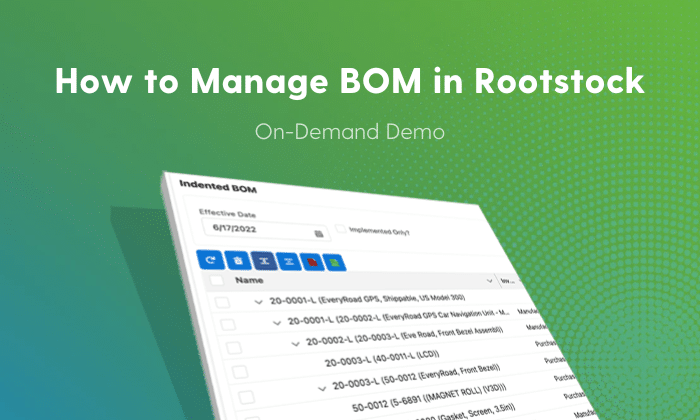Click the row text 20-0003-L (40-0011-L (LCD))
The image size is (700, 420).
(382, 358)
